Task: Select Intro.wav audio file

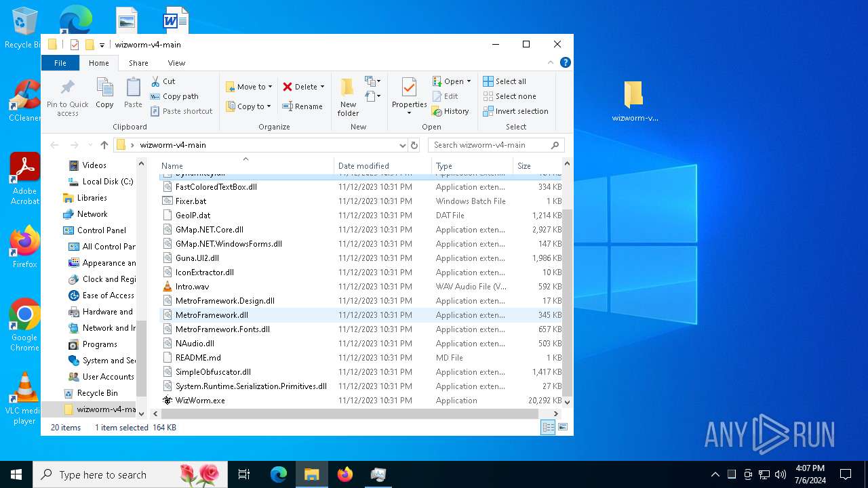Action: [192, 287]
